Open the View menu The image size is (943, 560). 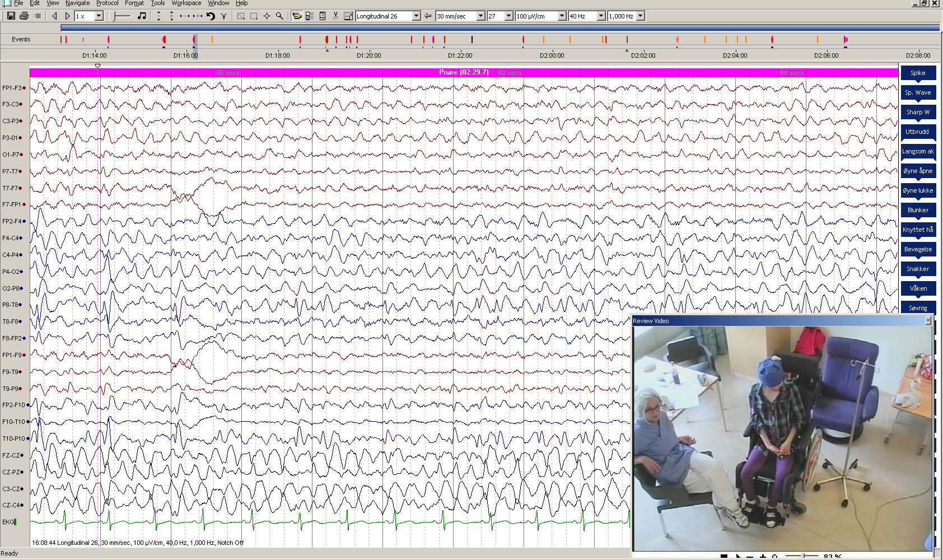pos(53,3)
